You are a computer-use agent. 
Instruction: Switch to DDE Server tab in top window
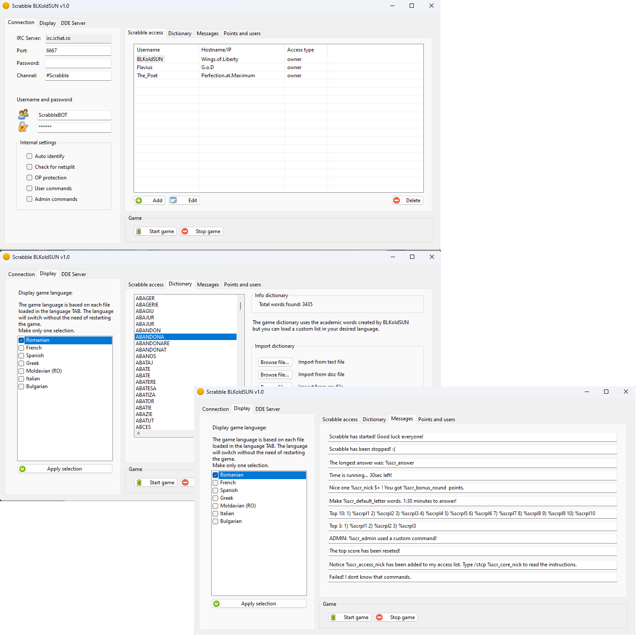[73, 23]
